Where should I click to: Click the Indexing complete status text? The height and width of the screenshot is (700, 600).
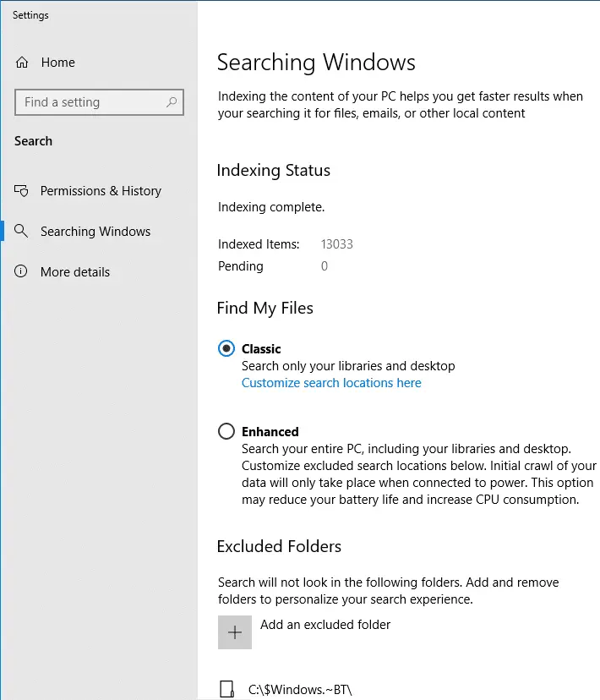[271, 207]
